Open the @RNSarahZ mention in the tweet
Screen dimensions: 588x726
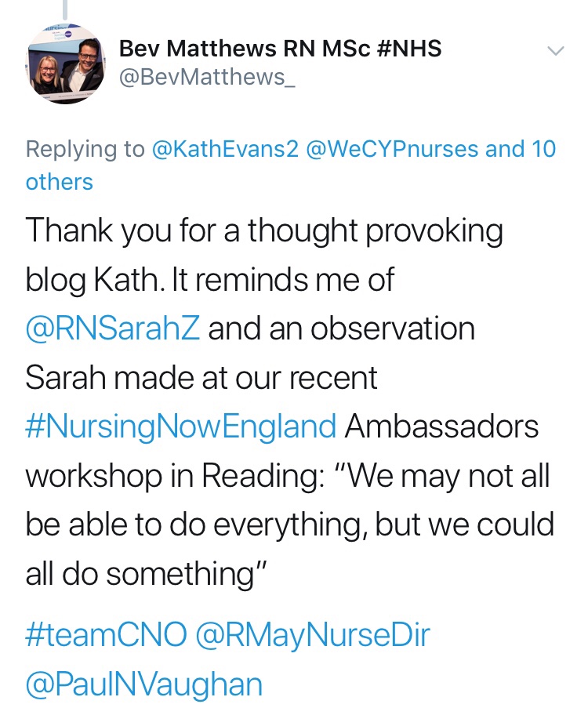click(x=113, y=329)
